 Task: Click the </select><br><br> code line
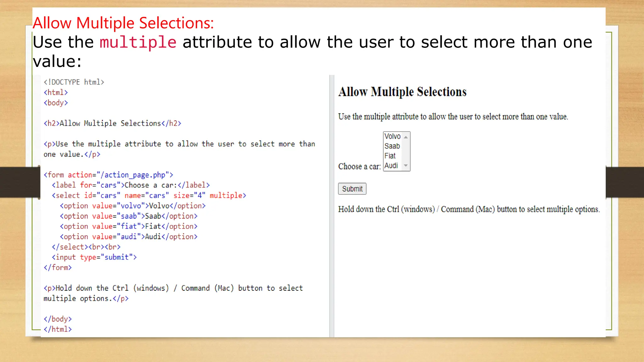point(86,247)
